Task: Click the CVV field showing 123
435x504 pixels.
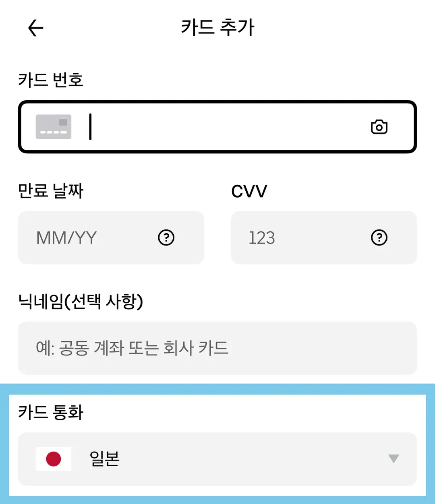Action: [x=324, y=238]
